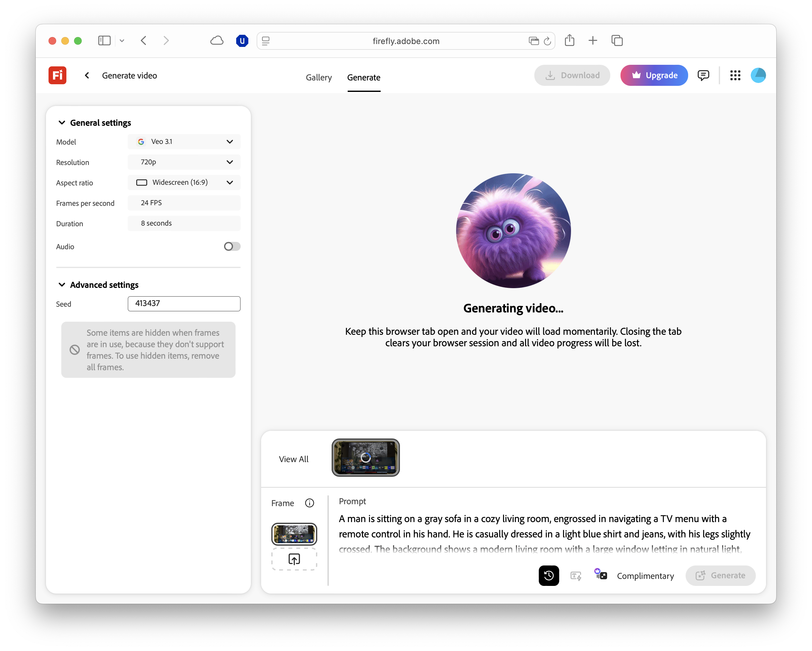Click the Upgrade button
Image resolution: width=812 pixels, height=651 pixels.
(x=654, y=75)
